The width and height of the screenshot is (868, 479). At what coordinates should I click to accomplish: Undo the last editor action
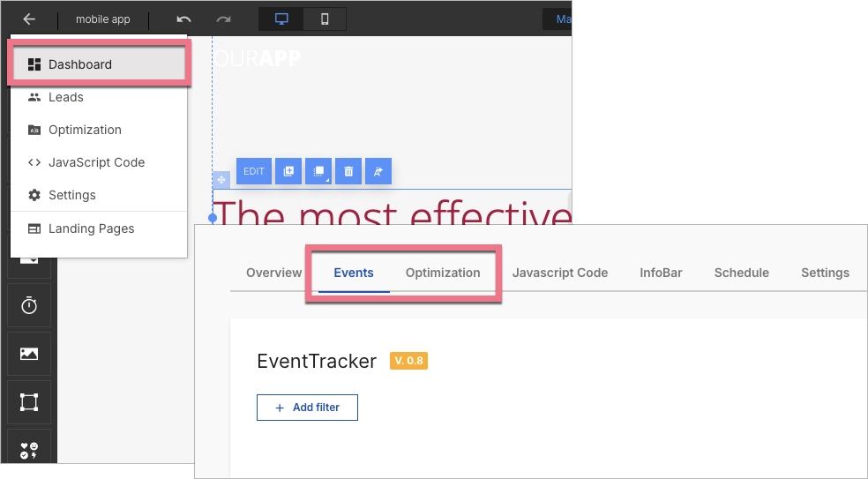coord(183,19)
